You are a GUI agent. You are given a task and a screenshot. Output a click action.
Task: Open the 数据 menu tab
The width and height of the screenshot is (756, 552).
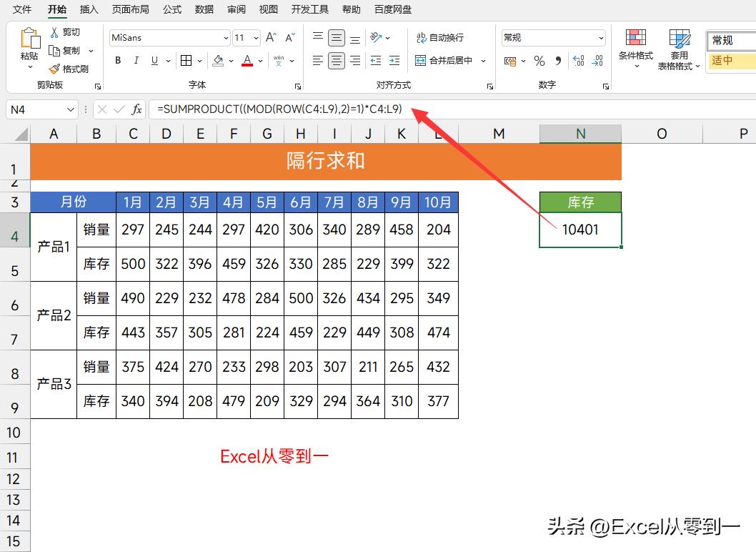tap(204, 9)
